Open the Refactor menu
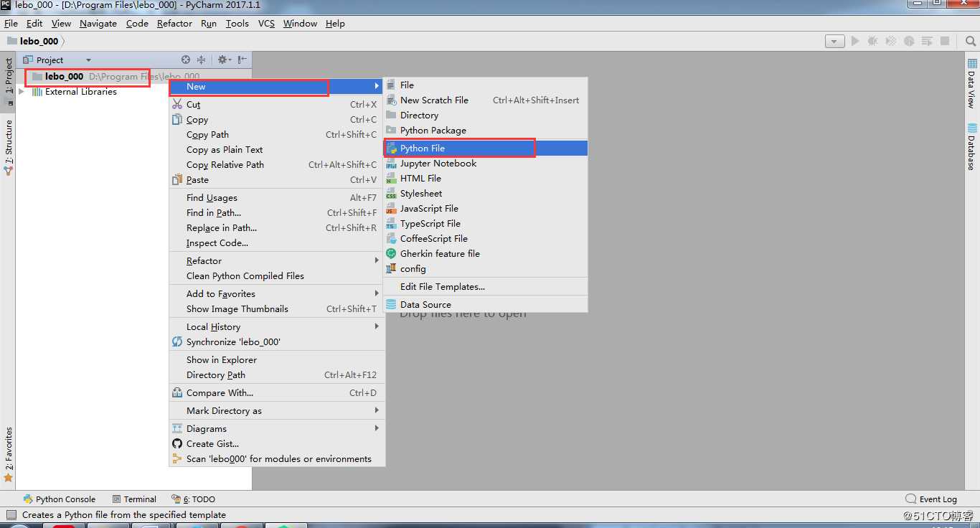980x528 pixels. (174, 23)
